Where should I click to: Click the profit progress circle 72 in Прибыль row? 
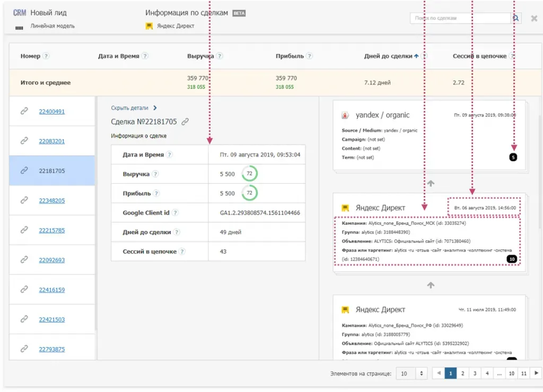249,193
